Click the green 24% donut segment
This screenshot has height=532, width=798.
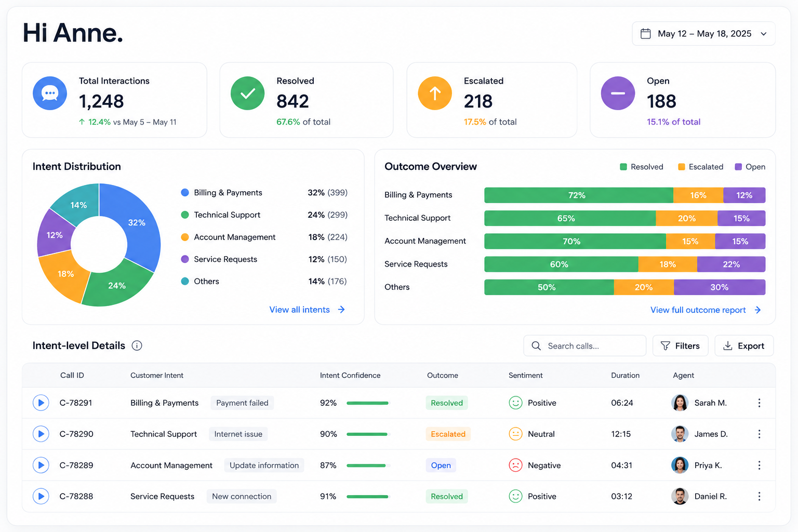pyautogui.click(x=117, y=286)
